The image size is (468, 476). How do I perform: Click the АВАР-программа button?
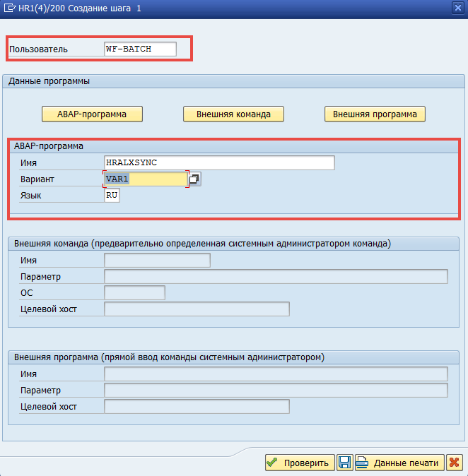[x=92, y=114]
